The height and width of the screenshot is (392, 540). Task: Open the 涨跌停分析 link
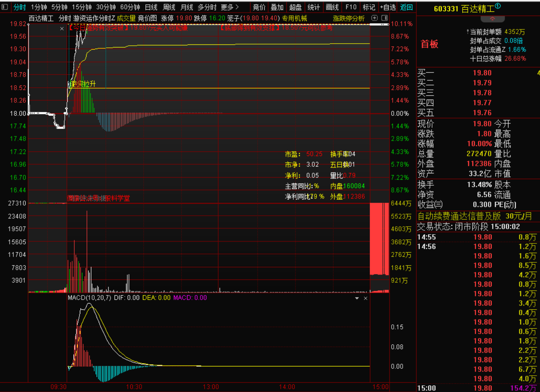click(348, 18)
